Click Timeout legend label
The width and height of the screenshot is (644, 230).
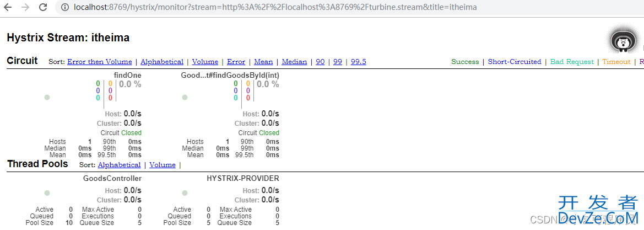(x=616, y=62)
